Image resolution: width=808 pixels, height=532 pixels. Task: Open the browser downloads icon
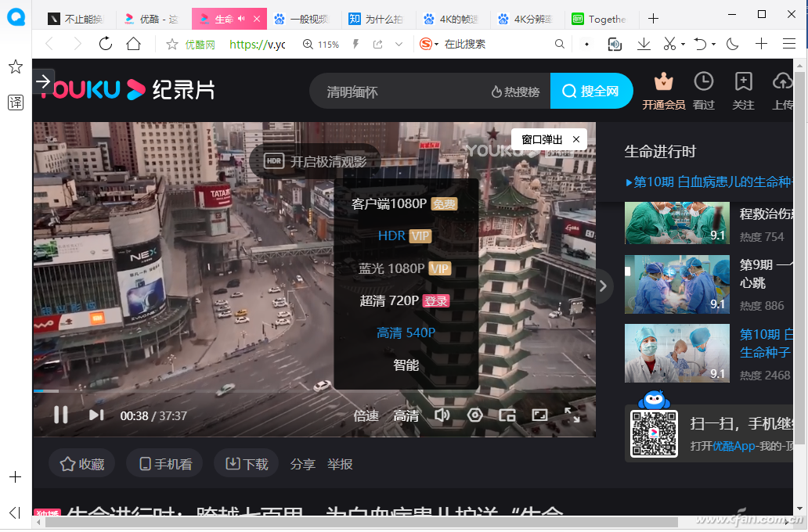pyautogui.click(x=644, y=45)
